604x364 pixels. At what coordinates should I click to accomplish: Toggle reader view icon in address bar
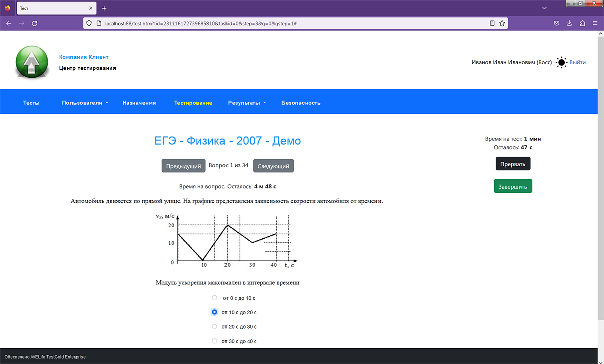[492, 23]
